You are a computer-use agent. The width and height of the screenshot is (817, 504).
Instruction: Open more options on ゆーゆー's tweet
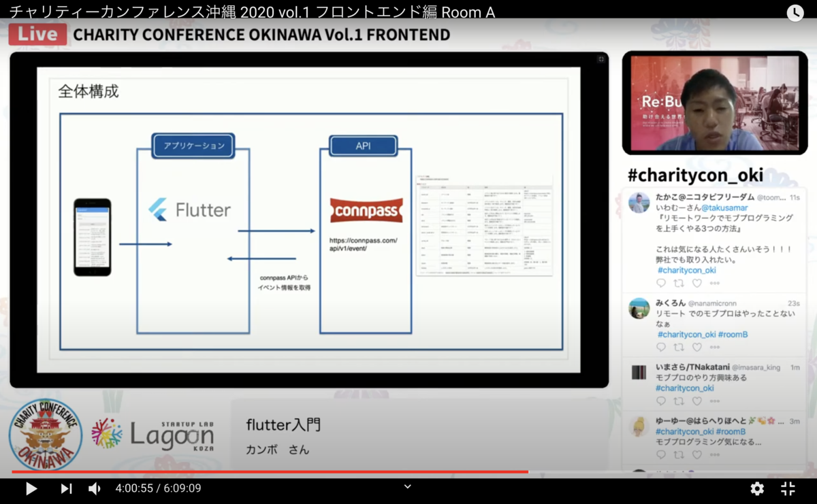pos(714,454)
